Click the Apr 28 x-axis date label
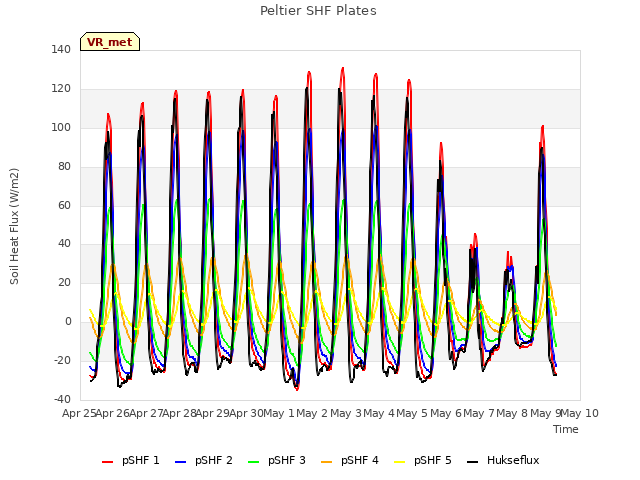 (x=180, y=413)
